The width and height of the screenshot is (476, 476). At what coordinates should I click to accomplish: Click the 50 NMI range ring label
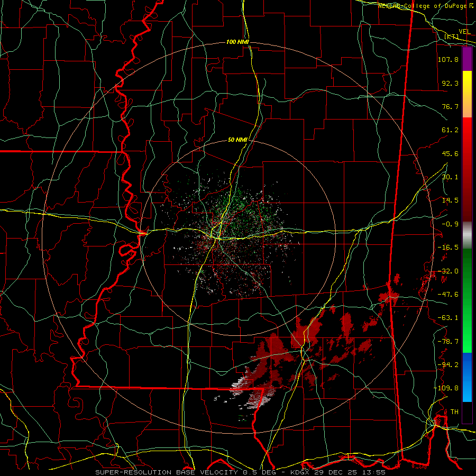point(237,140)
